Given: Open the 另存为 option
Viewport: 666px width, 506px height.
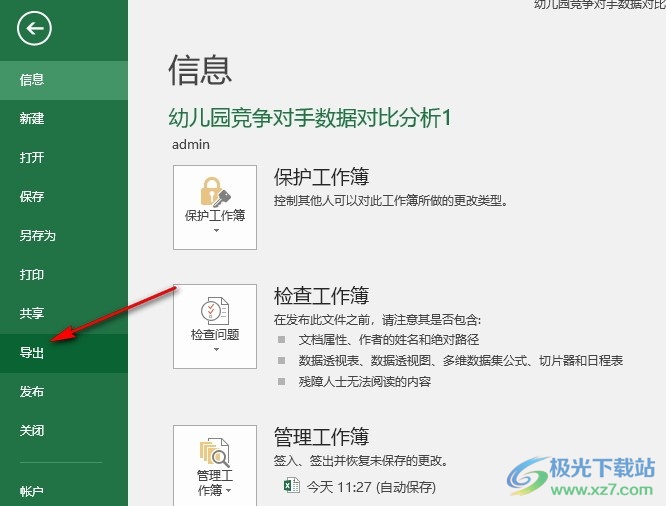Looking at the screenshot, I should point(64,236).
